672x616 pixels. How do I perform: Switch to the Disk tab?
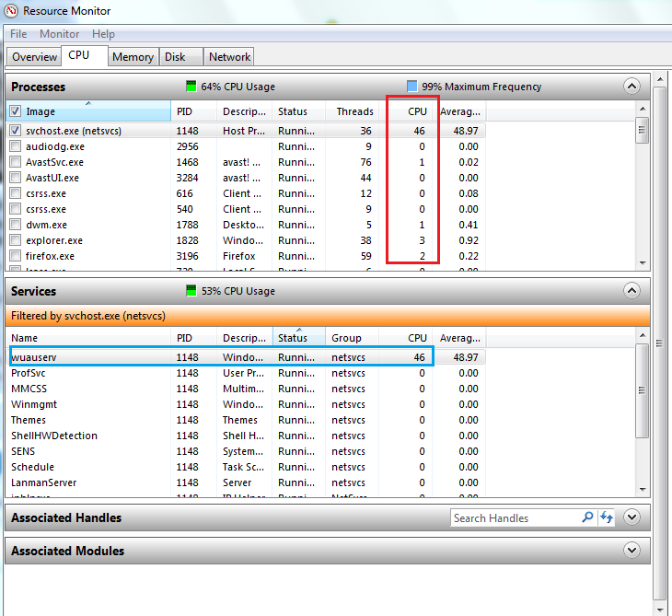180,57
